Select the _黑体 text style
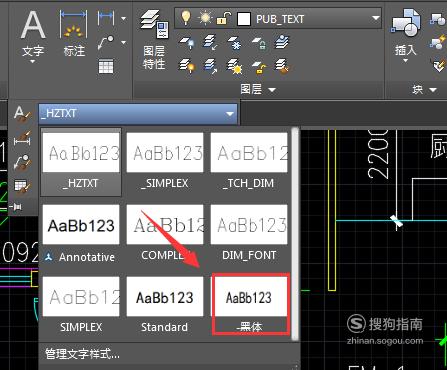Viewport: 447px width, 370px height. pos(250,304)
